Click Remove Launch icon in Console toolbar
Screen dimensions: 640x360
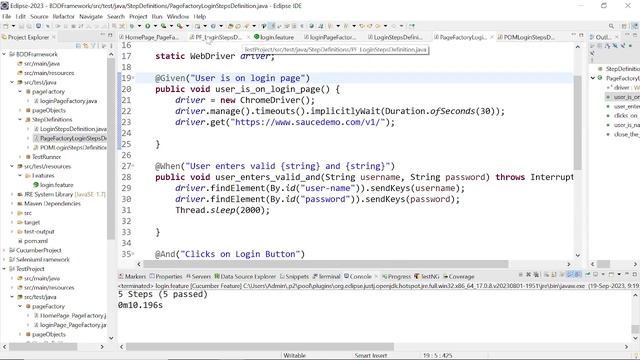[529, 275]
